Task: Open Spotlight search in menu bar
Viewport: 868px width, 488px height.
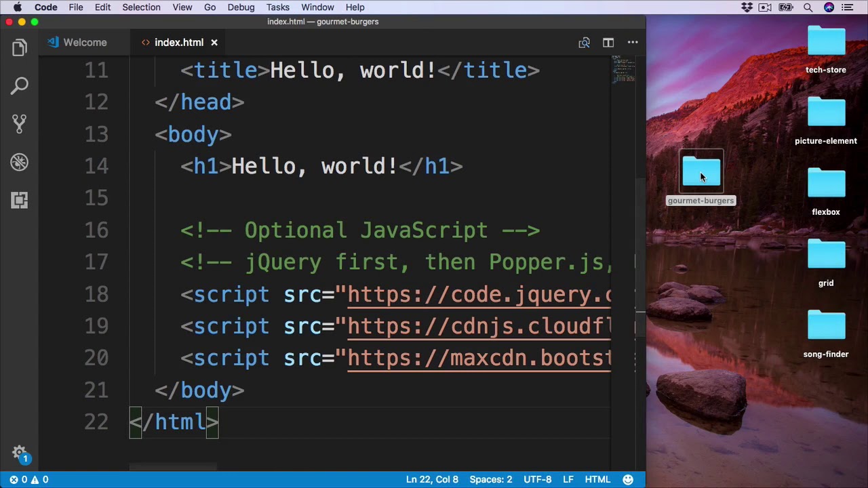Action: (x=808, y=7)
